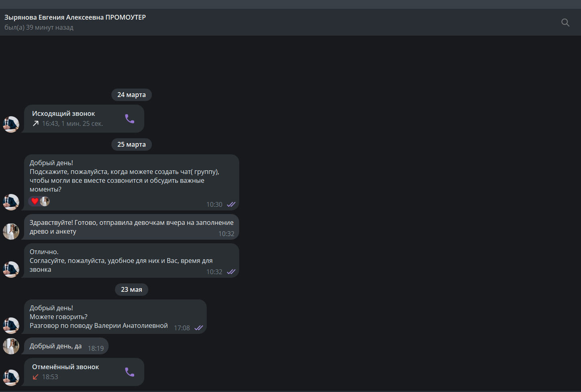The image size is (581, 392).
Task: Call back via outgoing call phone icon
Action: pyautogui.click(x=129, y=119)
